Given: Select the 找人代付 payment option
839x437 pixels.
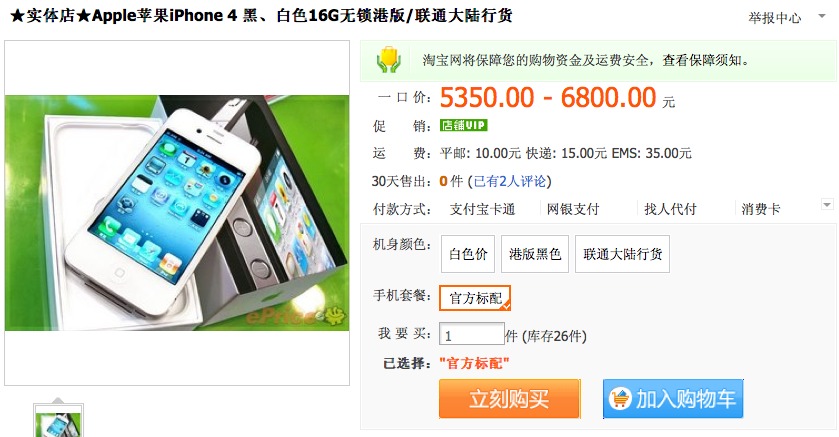Looking at the screenshot, I should pyautogui.click(x=670, y=209).
